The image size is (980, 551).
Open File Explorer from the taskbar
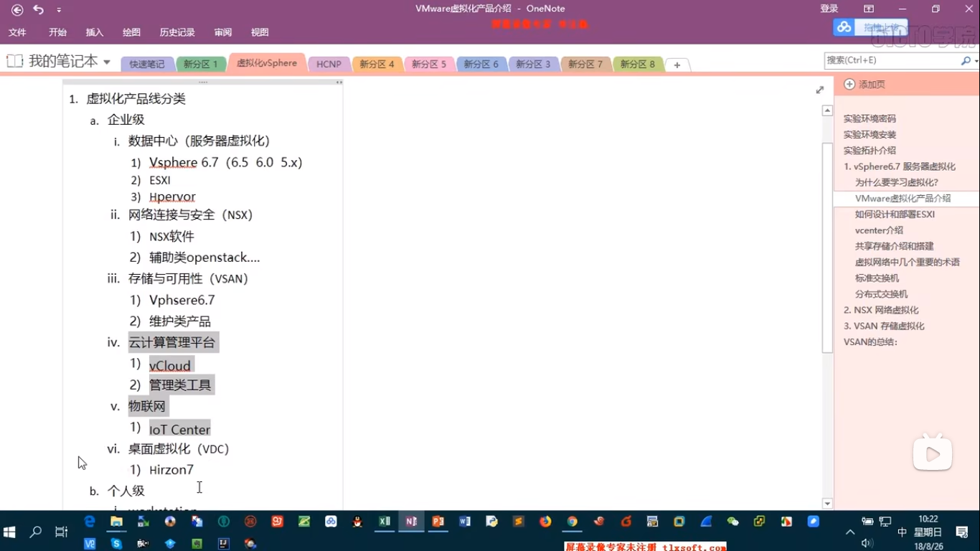116,522
